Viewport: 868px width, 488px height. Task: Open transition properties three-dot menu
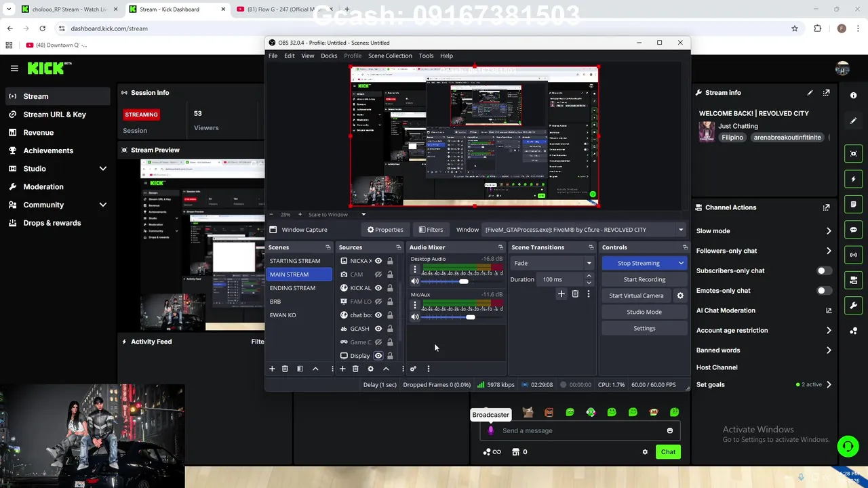click(589, 294)
